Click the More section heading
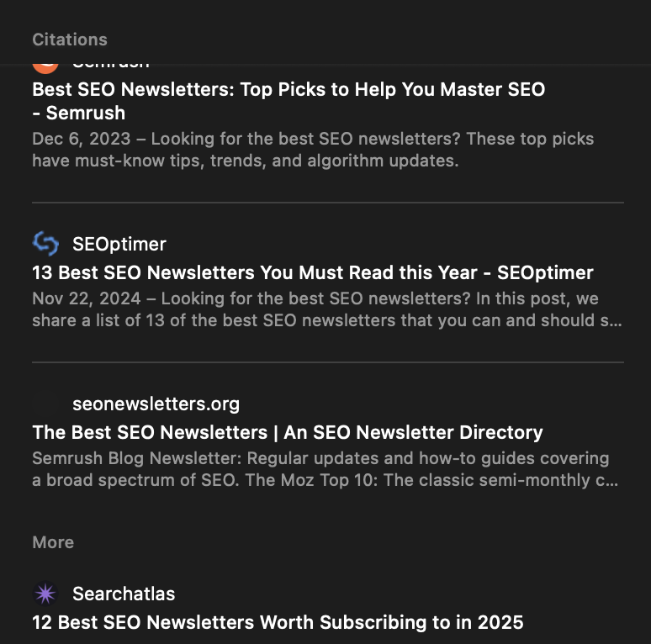 point(53,542)
